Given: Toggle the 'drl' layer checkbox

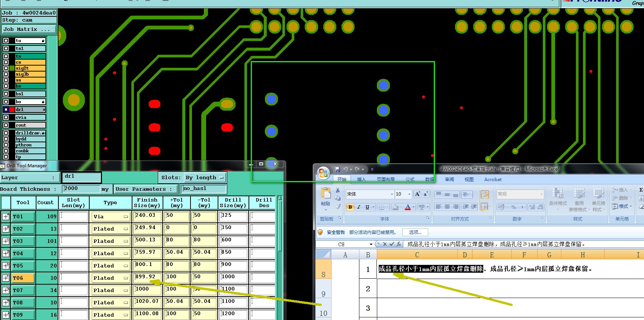Looking at the screenshot, I should click(6, 110).
